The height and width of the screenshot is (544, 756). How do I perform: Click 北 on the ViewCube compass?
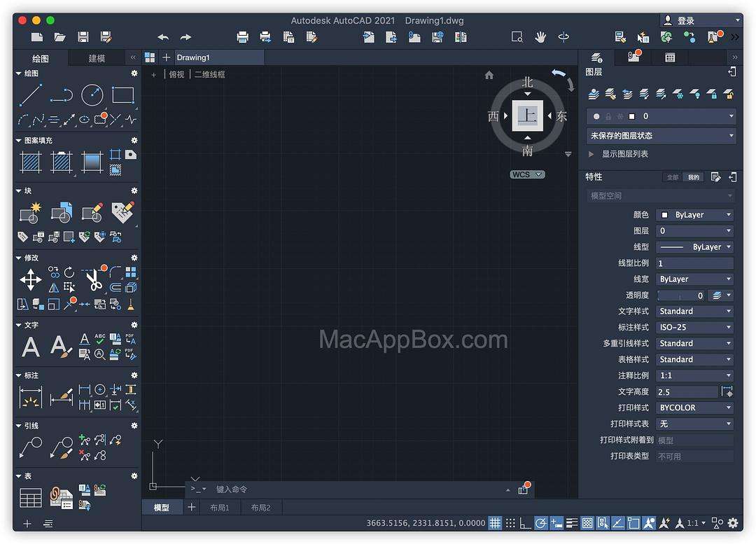point(528,83)
